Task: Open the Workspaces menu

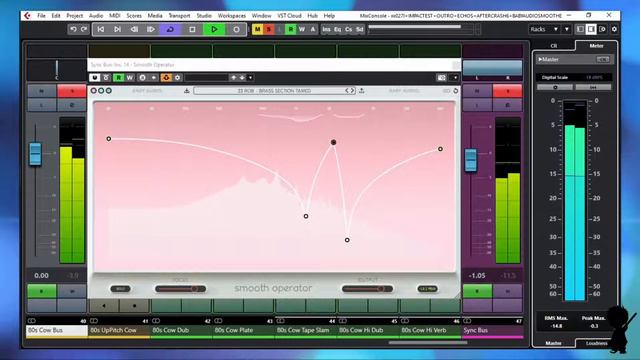Action: [x=232, y=16]
